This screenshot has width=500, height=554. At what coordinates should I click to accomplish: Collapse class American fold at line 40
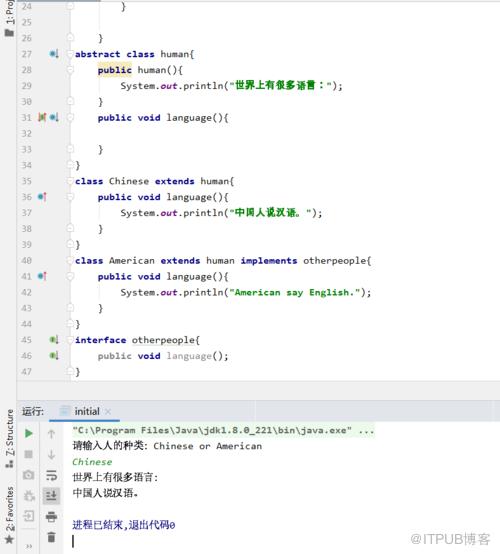coord(70,260)
